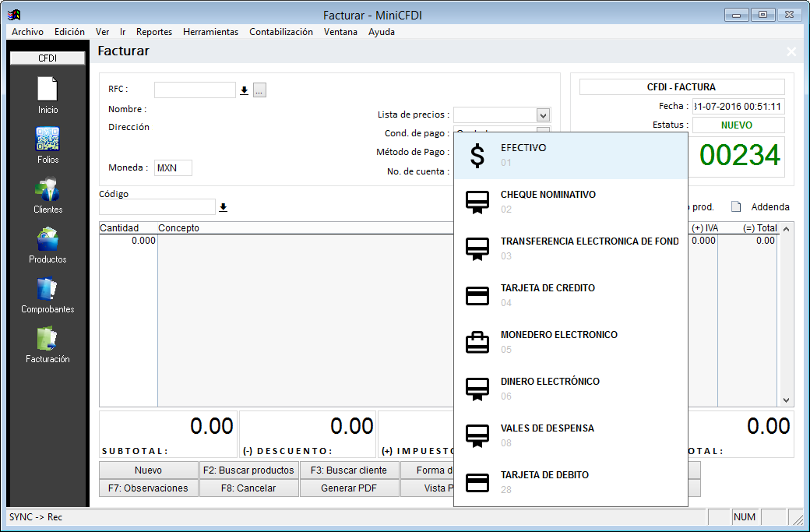Open the Productos sidebar icon
The height and width of the screenshot is (532, 810).
click(x=48, y=238)
